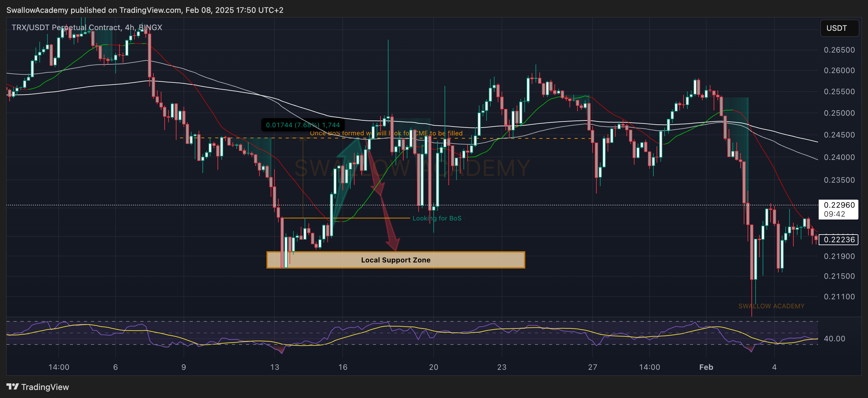Screen dimensions: 868x398
Task: Click the 0.25000 price axis label
Action: [839, 113]
